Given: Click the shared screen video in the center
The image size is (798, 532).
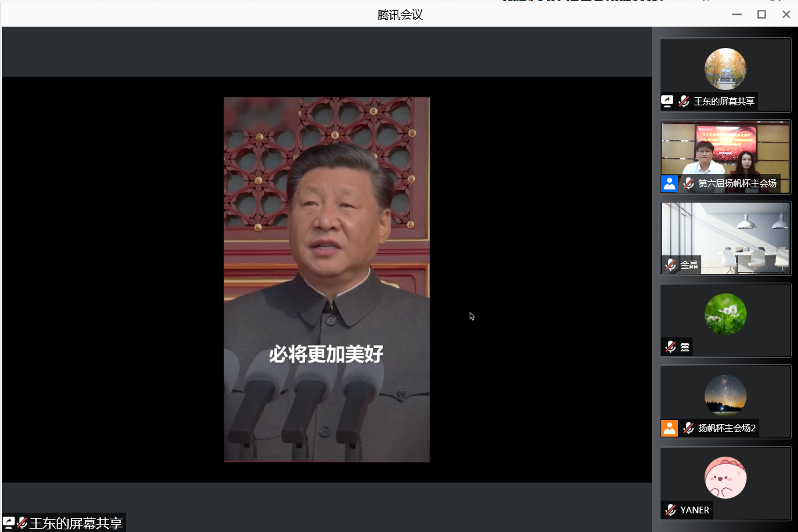Looking at the screenshot, I should pos(326,279).
